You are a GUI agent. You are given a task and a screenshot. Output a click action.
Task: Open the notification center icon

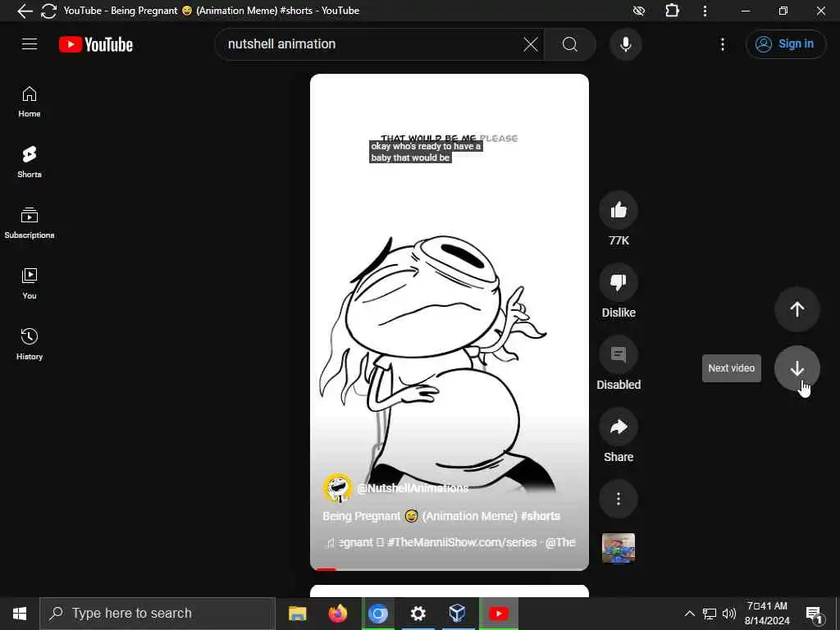(x=815, y=614)
